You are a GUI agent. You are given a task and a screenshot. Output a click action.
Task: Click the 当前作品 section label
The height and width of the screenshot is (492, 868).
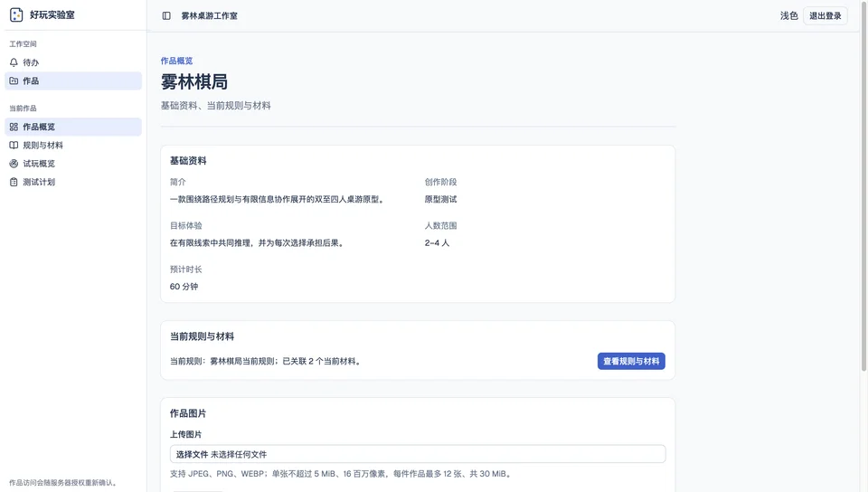pos(23,108)
